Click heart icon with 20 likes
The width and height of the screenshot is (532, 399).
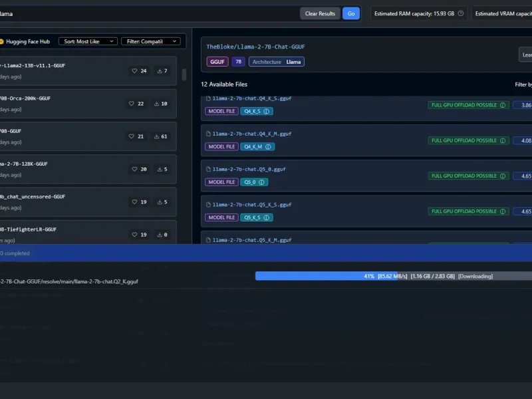[134, 169]
